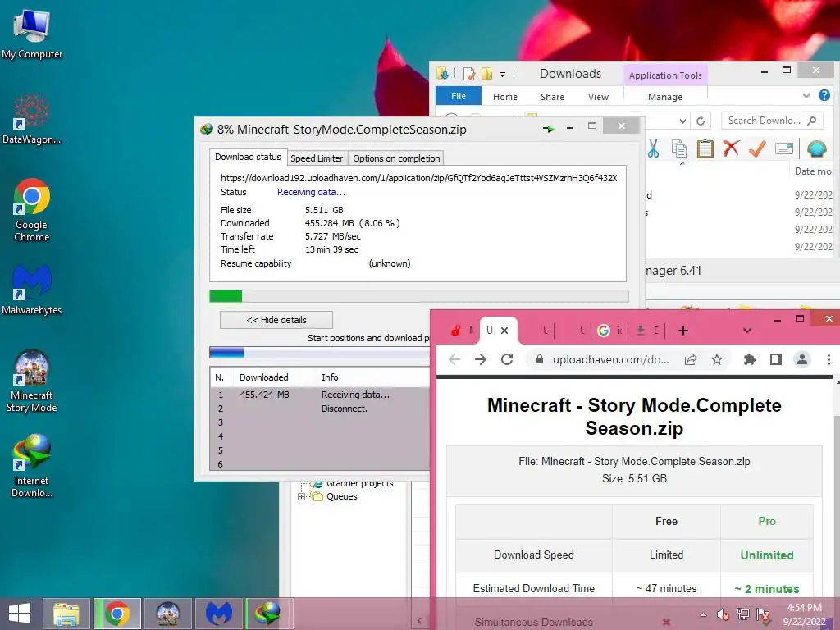The image size is (840, 630).
Task: Refresh the Downloads folder address bar
Action: [x=701, y=121]
